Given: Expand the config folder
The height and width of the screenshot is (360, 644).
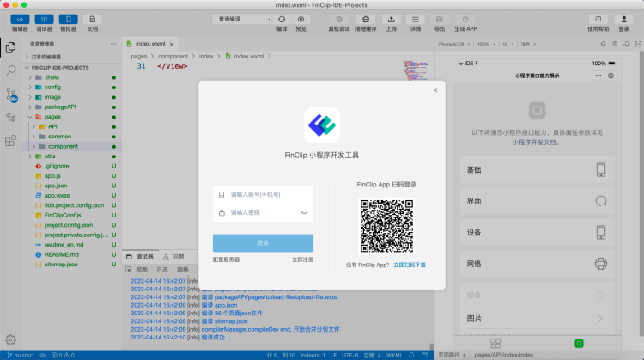Looking at the screenshot, I should 72,87.
